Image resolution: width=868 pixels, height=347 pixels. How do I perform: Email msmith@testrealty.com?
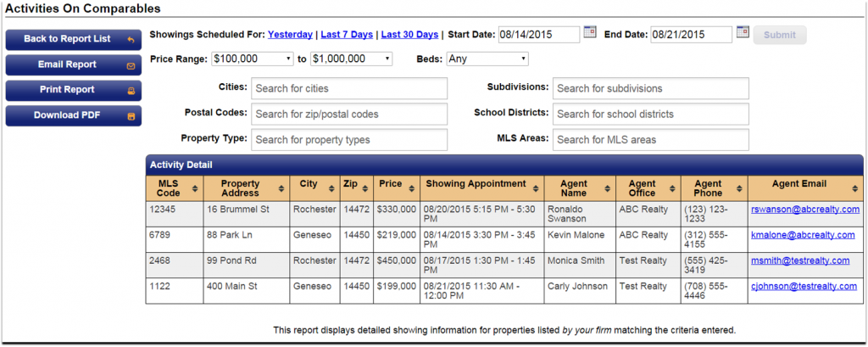pos(800,260)
